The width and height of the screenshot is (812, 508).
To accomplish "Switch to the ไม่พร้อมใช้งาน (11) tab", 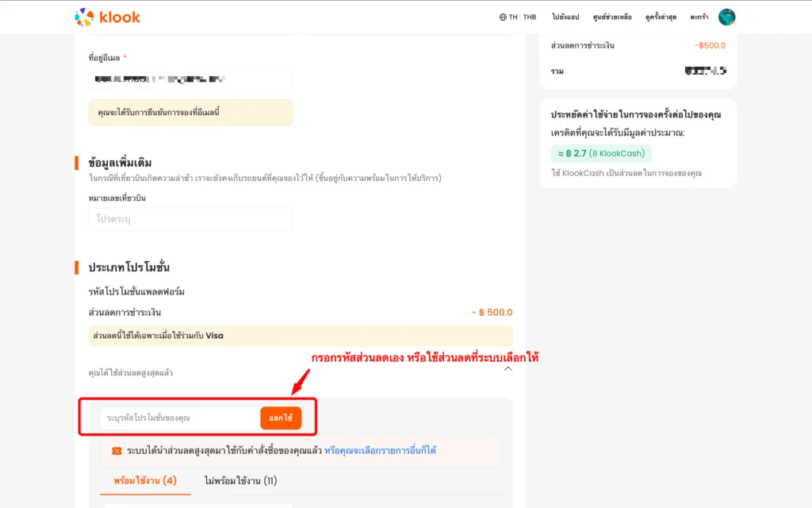I will [x=240, y=481].
